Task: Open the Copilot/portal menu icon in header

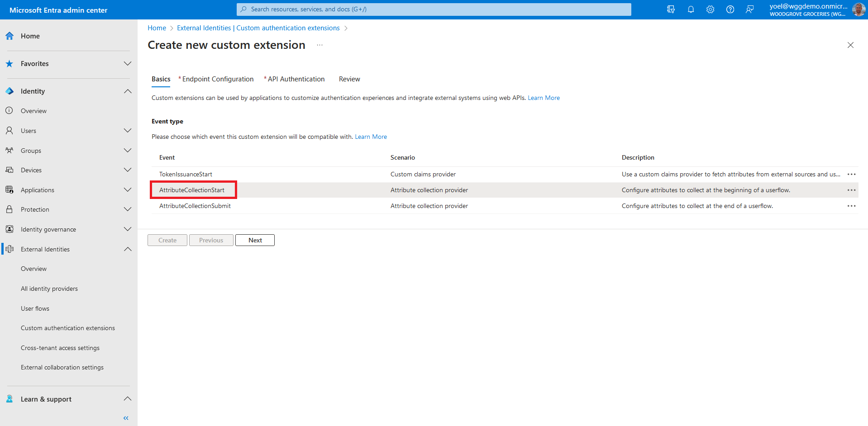Action: pyautogui.click(x=671, y=9)
